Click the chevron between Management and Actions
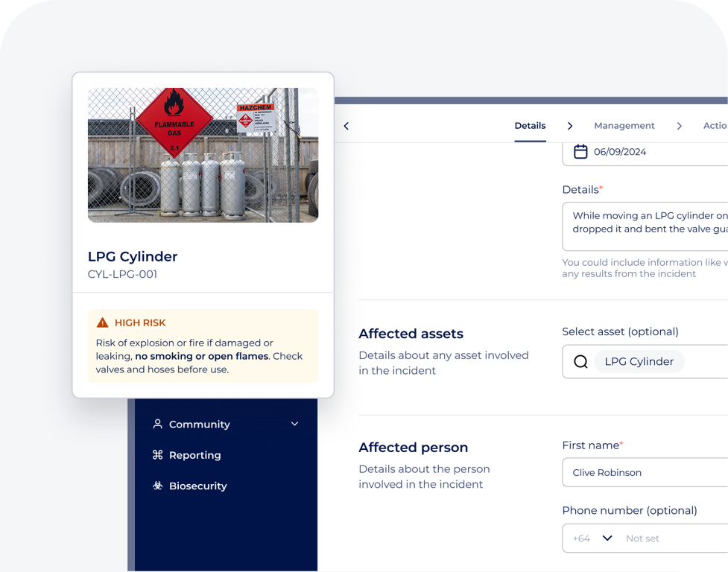This screenshot has height=572, width=728. [x=679, y=126]
